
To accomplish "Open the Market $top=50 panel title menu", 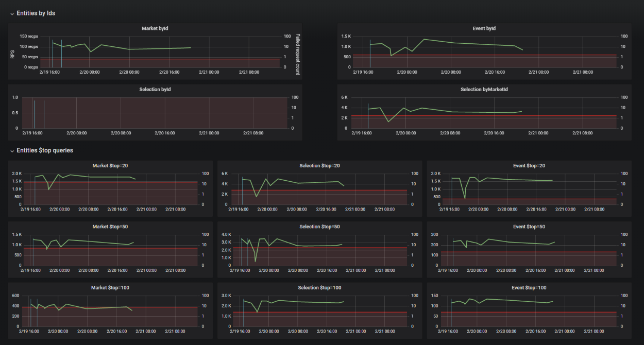I will (111, 227).
